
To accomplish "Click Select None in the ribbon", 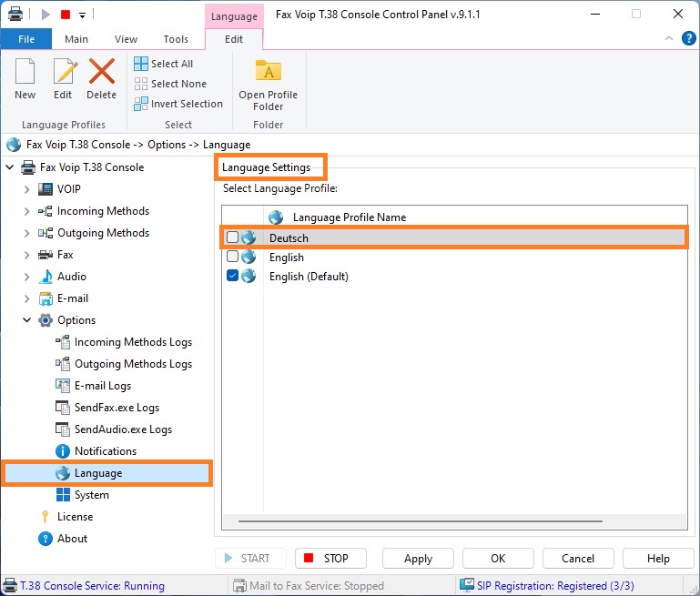I will tap(170, 84).
